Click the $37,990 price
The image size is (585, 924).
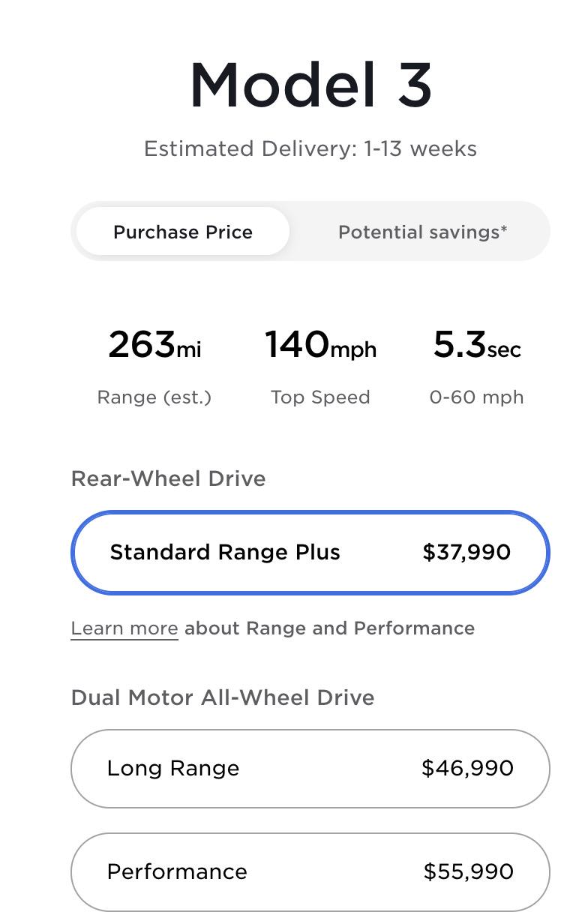coord(466,553)
